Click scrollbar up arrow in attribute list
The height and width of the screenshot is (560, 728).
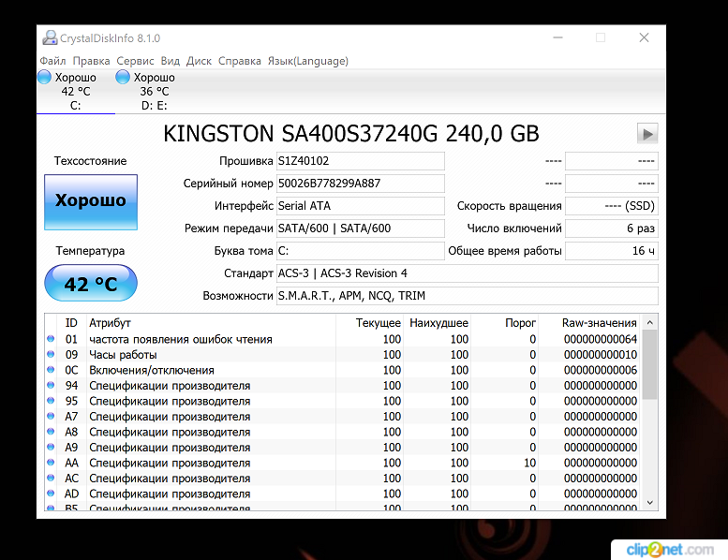pyautogui.click(x=650, y=322)
